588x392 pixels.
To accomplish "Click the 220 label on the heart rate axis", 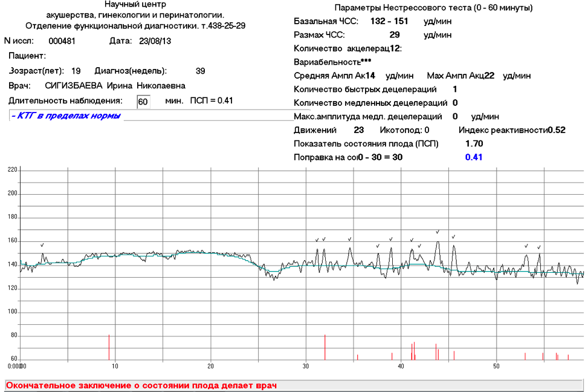I will click(x=12, y=170).
